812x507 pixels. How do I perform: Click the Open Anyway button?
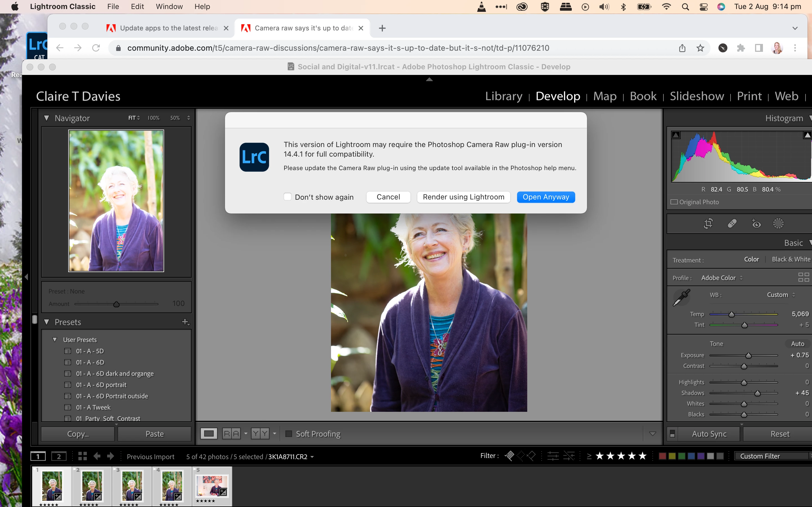pos(546,197)
